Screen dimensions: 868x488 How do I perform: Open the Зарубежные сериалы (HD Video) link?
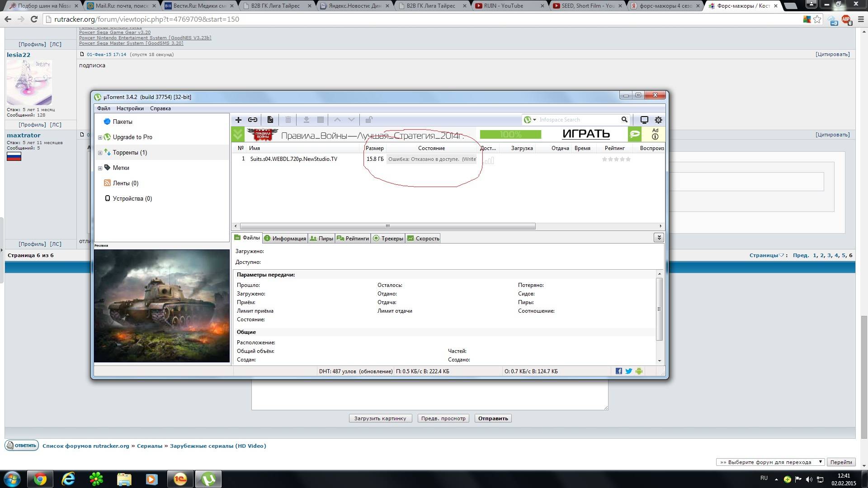click(218, 446)
